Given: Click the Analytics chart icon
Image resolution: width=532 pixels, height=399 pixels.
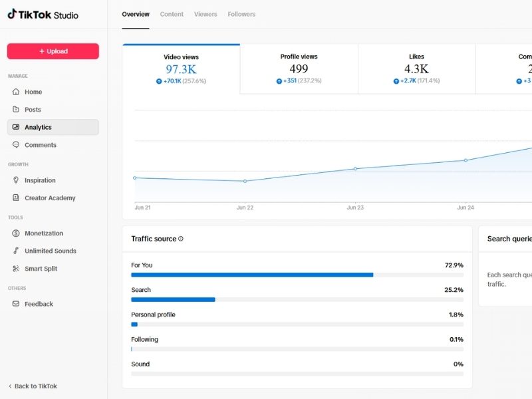Looking at the screenshot, I should (15, 127).
